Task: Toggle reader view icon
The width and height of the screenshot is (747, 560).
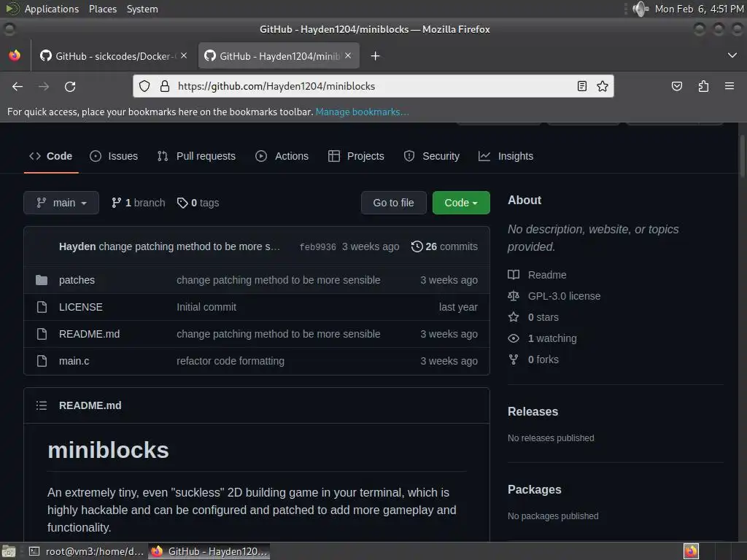Action: coord(581,86)
